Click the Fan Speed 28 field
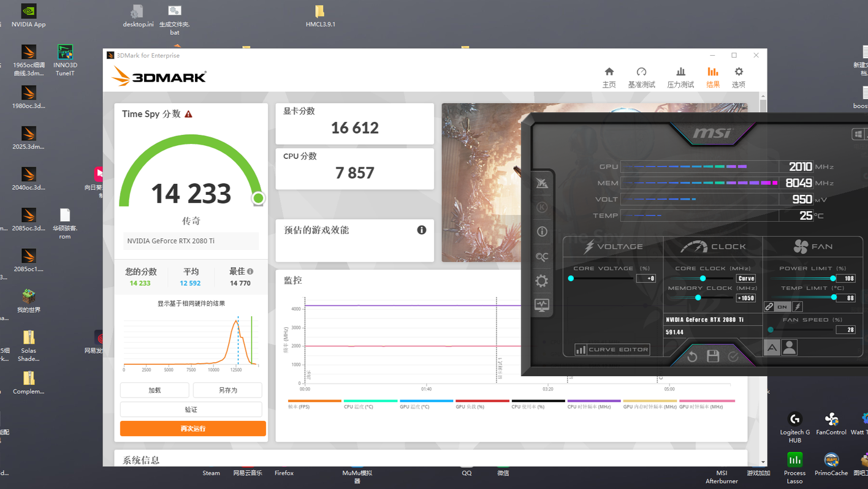The image size is (868, 489). (846, 330)
